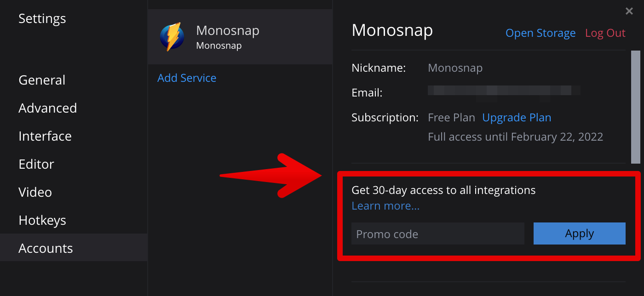Image resolution: width=644 pixels, height=296 pixels.
Task: Click the Nickname value Monosnap
Action: click(455, 68)
